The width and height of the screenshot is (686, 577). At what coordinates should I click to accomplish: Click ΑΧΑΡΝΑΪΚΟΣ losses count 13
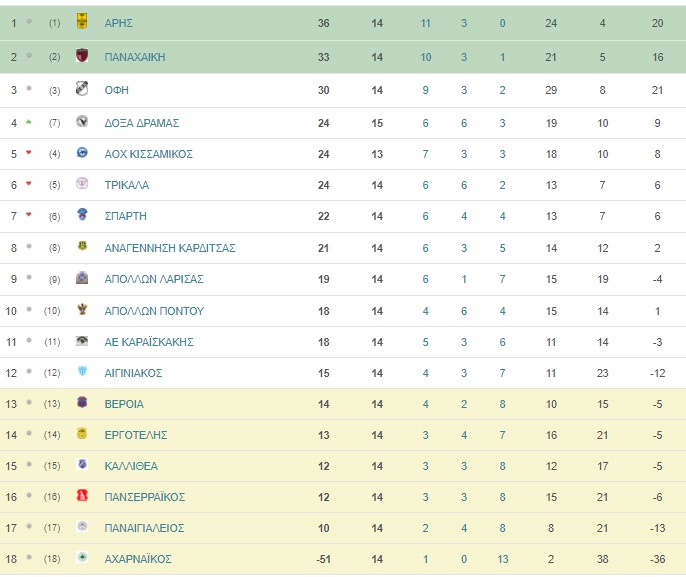tap(503, 560)
